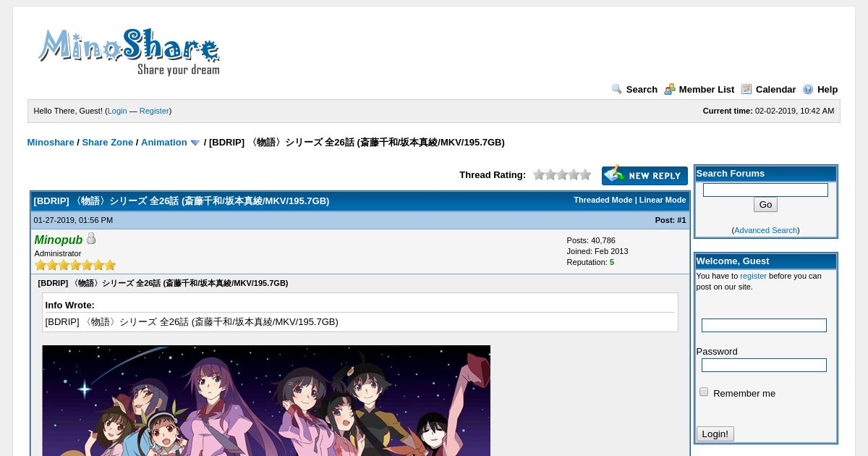
Task: Open the Calendar page
Action: tap(775, 90)
